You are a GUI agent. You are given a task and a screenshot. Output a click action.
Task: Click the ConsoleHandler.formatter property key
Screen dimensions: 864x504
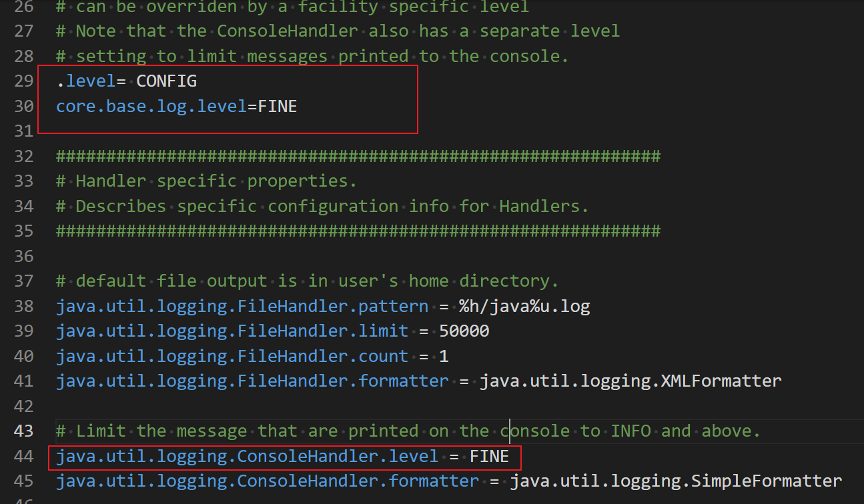(268, 481)
